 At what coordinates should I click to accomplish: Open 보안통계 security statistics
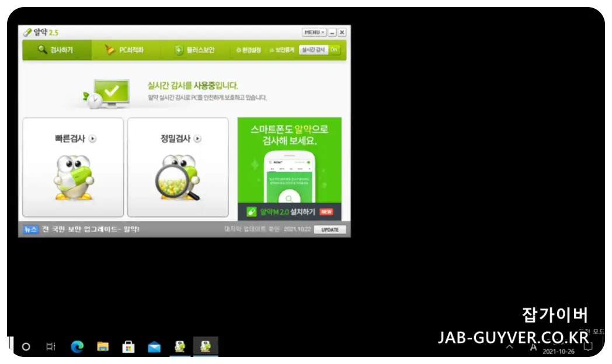pyautogui.click(x=282, y=50)
